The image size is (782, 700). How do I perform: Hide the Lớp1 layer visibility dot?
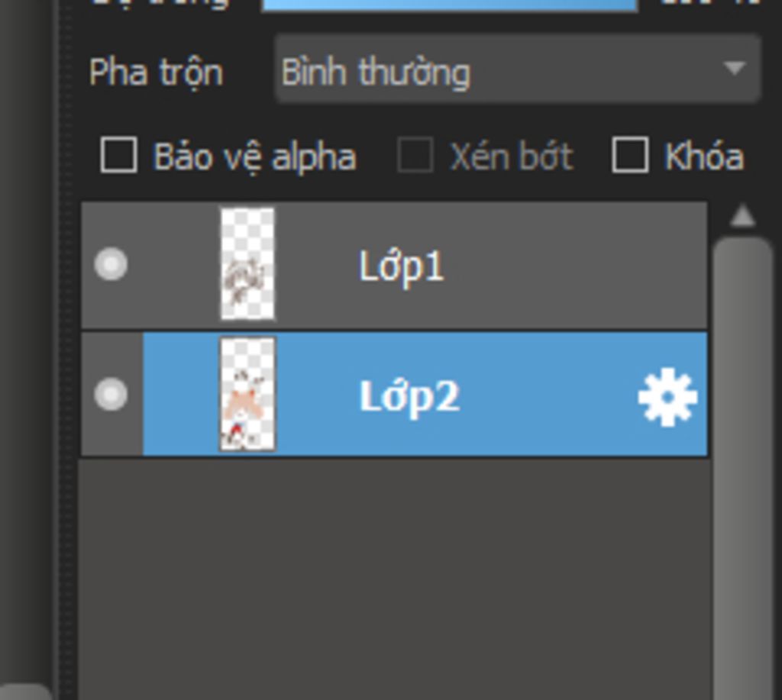[111, 264]
